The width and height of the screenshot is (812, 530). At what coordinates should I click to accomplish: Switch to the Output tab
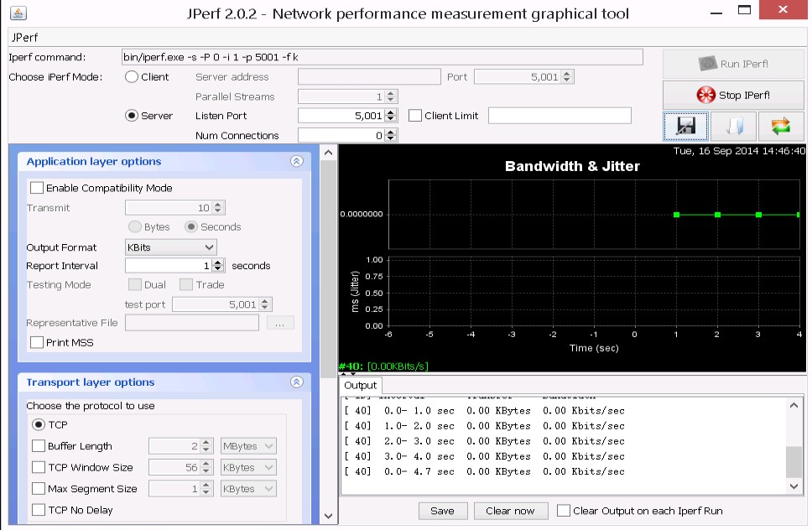click(x=361, y=386)
